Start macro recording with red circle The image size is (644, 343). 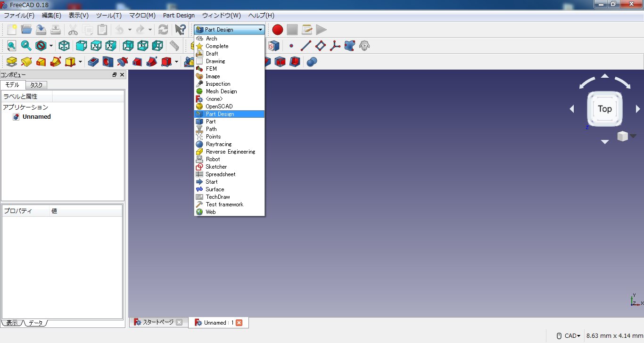pos(278,30)
